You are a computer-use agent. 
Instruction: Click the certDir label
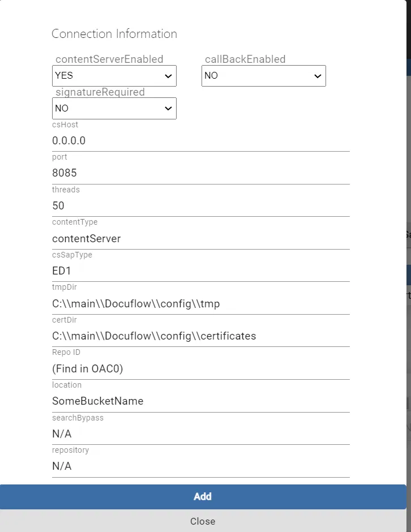[x=65, y=320]
